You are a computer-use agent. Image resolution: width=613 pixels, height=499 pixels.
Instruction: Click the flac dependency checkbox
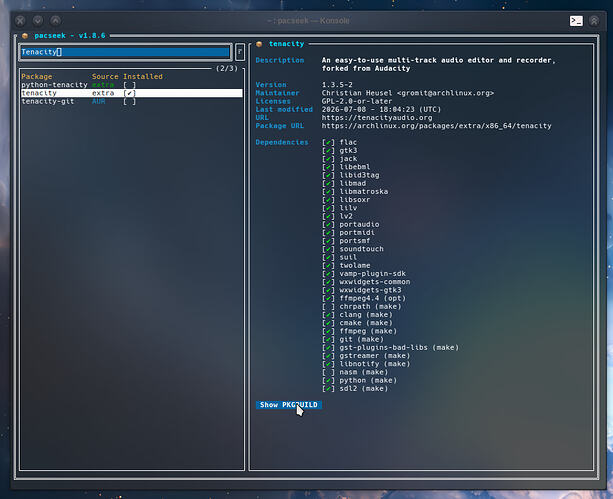(x=328, y=142)
